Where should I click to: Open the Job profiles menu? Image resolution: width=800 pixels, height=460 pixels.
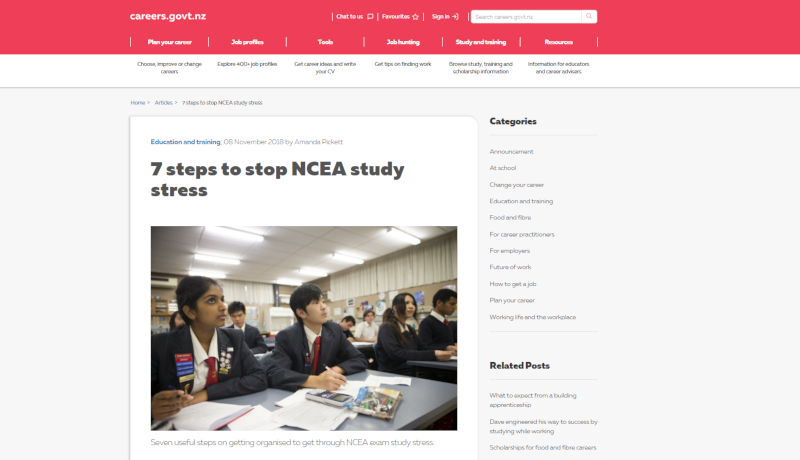click(x=247, y=42)
